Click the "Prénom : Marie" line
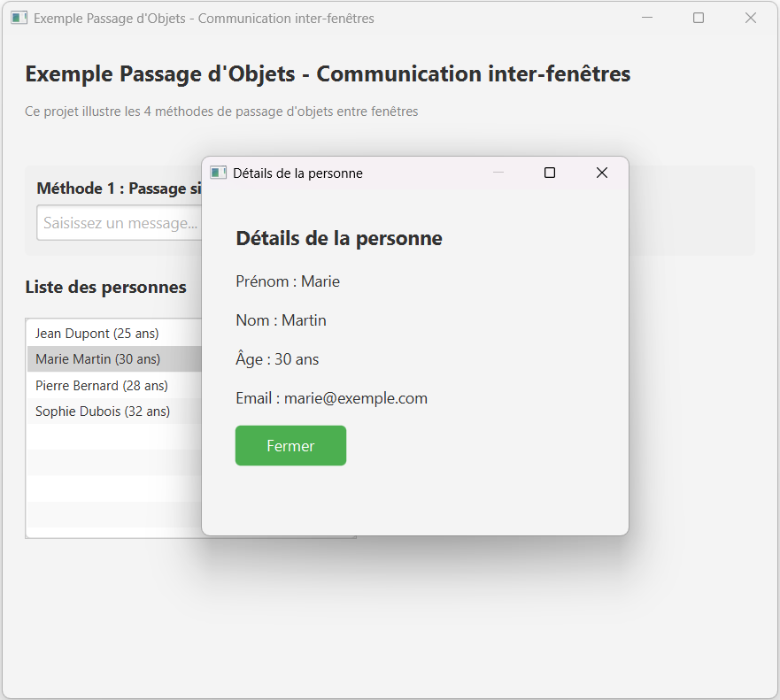Screen dimensions: 780x700 tap(288, 281)
